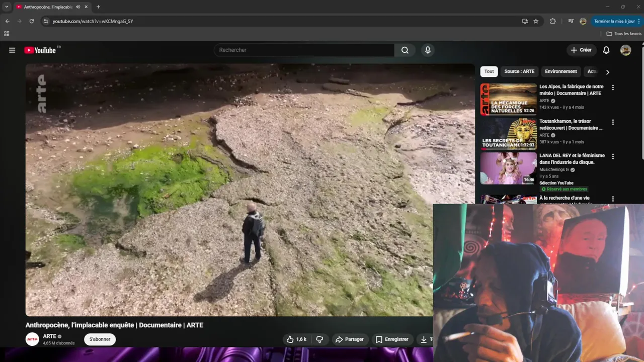The width and height of the screenshot is (644, 362).
Task: Show more filter chips with right chevron
Action: click(x=607, y=72)
